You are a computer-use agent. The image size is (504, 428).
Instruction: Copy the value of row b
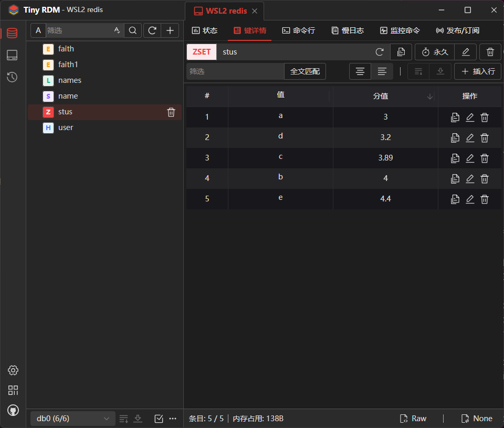pos(455,178)
